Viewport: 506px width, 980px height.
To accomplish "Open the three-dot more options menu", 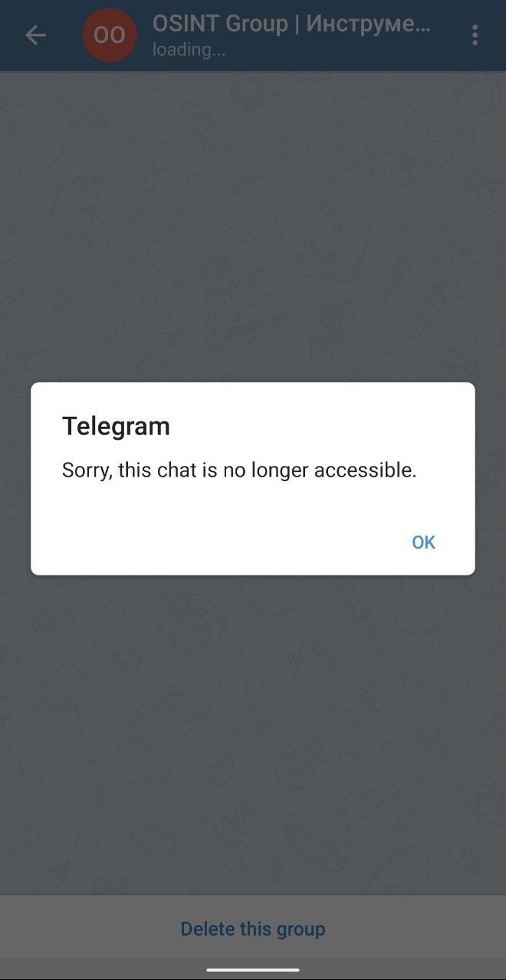I will [x=475, y=35].
